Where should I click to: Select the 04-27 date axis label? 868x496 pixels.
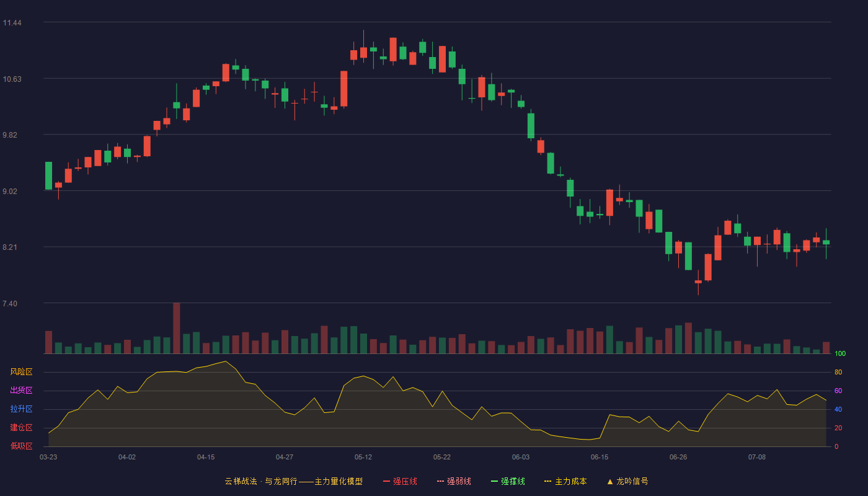pos(285,457)
